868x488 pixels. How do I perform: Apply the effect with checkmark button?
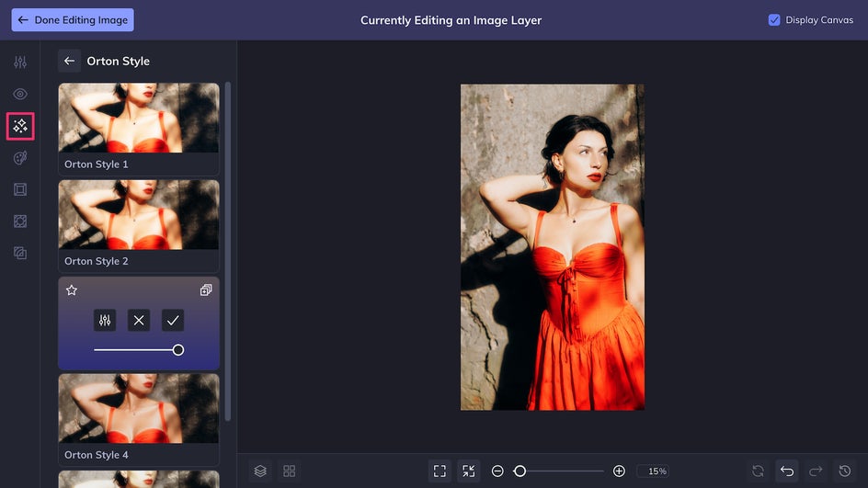pyautogui.click(x=173, y=320)
